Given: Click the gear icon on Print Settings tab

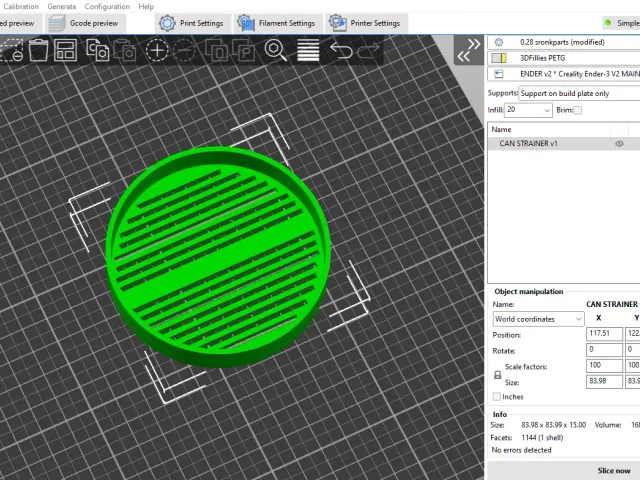Looking at the screenshot, I should [167, 23].
